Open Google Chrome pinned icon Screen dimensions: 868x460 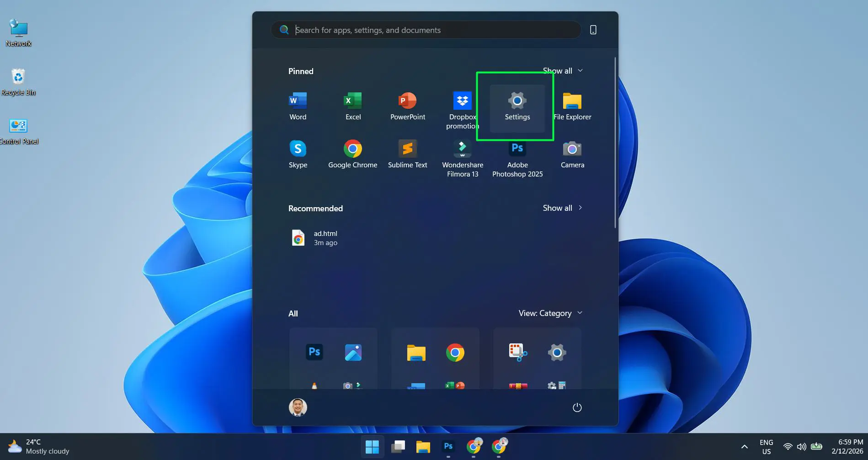[352, 154]
